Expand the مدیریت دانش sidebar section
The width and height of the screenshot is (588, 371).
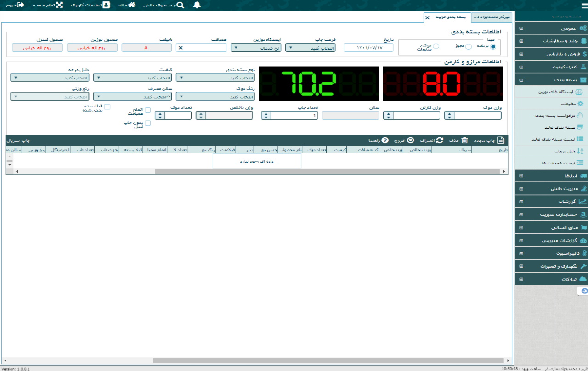pyautogui.click(x=521, y=189)
